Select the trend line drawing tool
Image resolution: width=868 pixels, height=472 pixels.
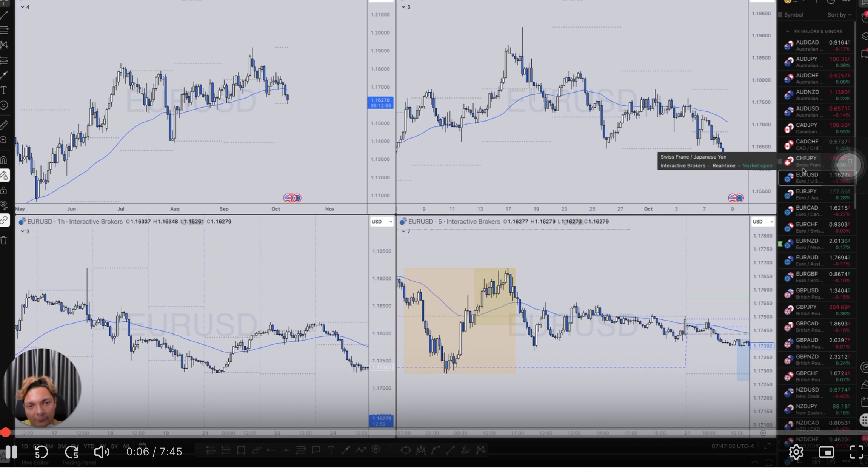pyautogui.click(x=4, y=15)
